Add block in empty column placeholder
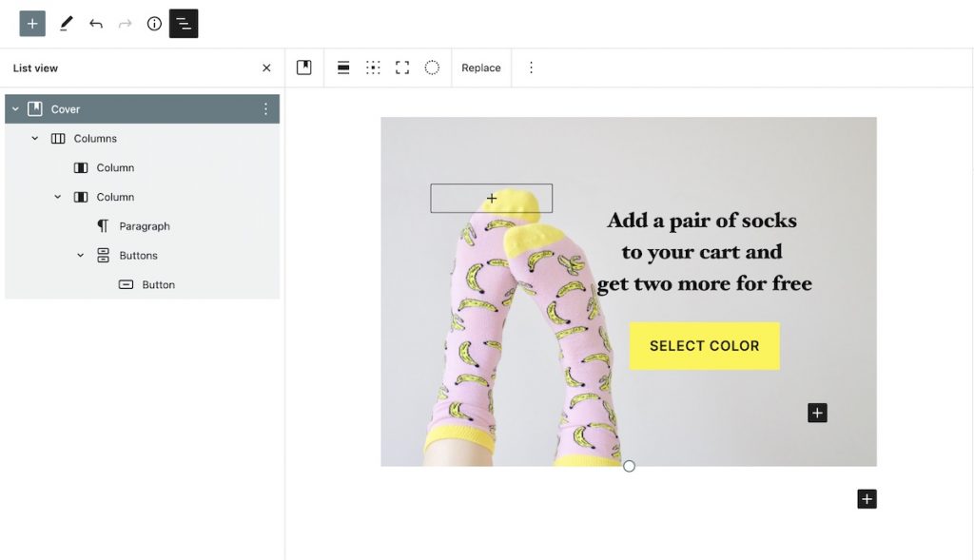Image resolution: width=974 pixels, height=560 pixels. point(492,198)
